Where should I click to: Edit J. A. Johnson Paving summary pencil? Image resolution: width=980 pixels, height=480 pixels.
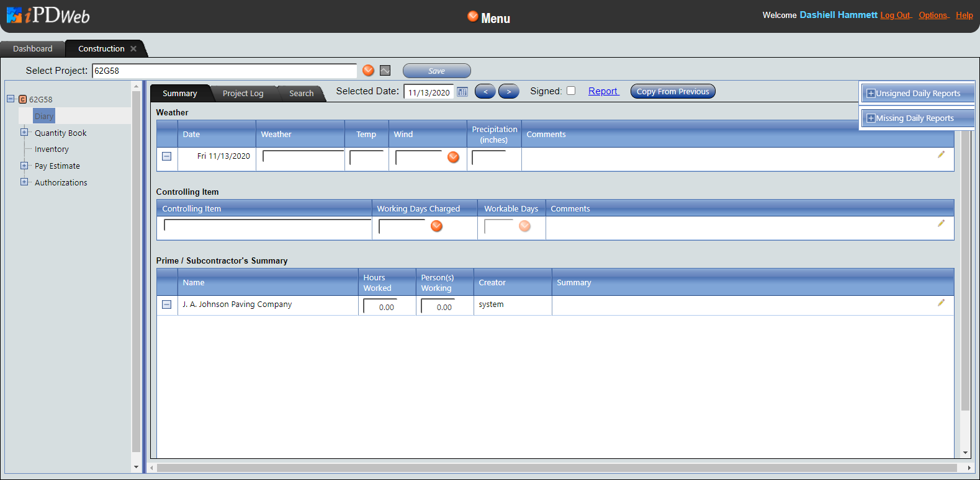941,303
